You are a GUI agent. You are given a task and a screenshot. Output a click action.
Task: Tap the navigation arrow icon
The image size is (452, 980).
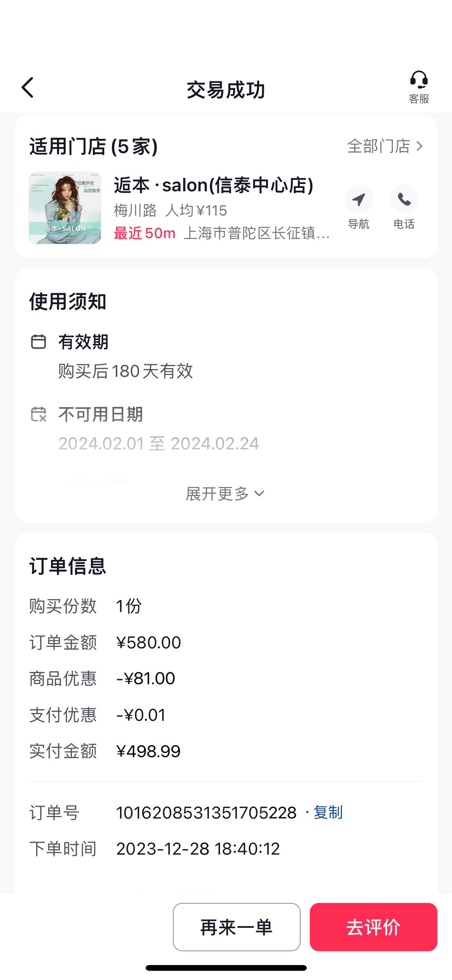358,199
